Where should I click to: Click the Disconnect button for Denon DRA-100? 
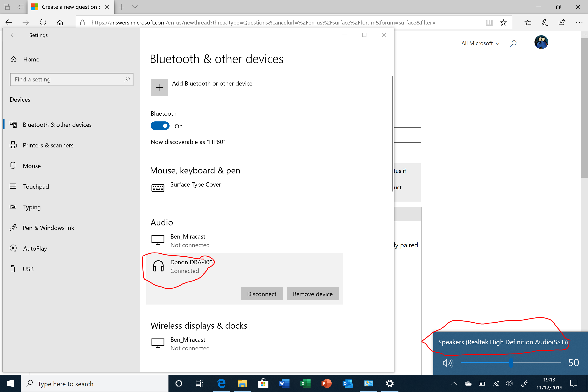coord(262,294)
